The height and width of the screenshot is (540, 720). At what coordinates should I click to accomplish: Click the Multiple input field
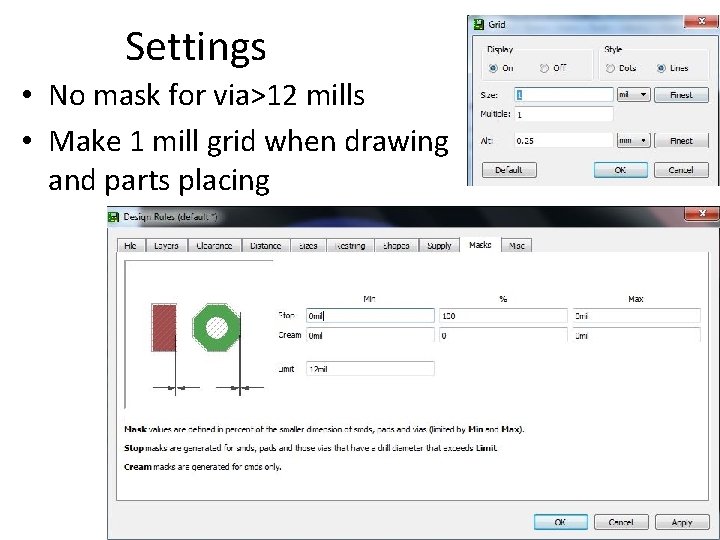564,114
